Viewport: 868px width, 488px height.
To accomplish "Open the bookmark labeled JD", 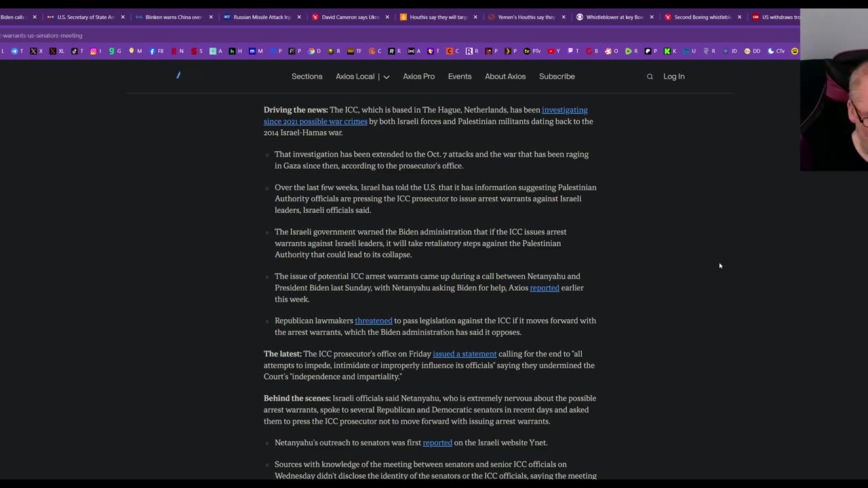I will click(730, 51).
